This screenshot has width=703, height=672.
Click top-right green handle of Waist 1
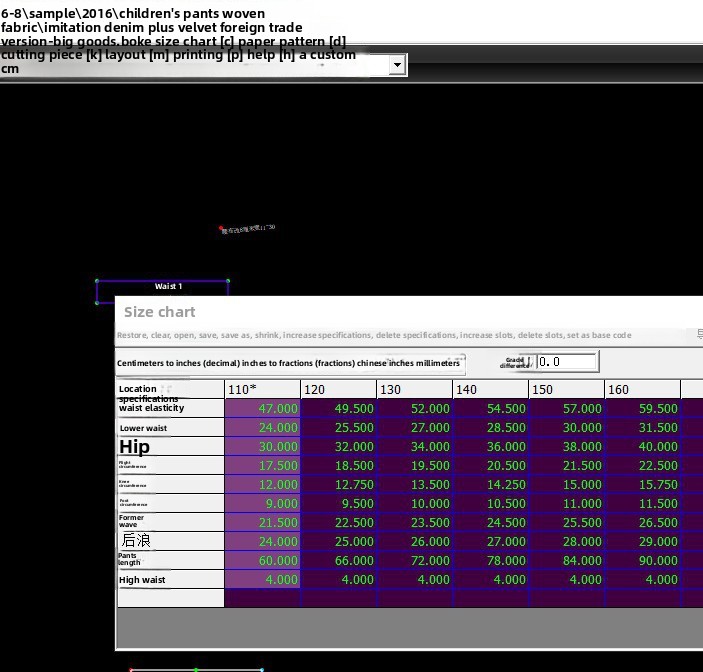pyautogui.click(x=228, y=281)
